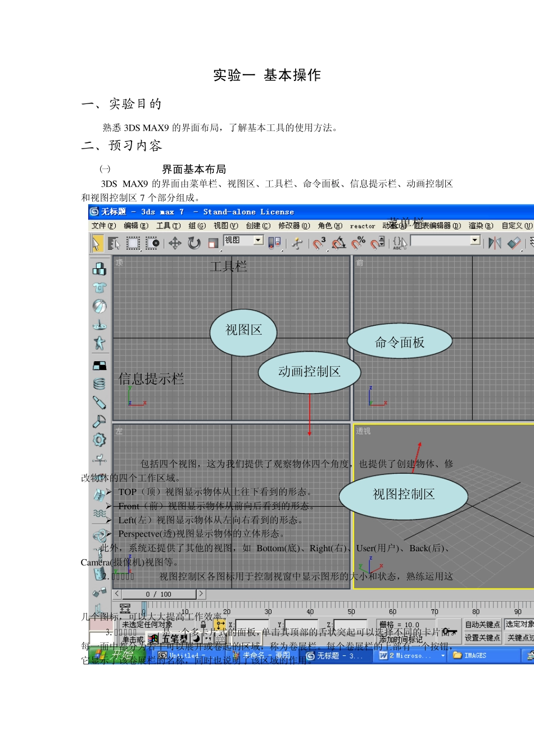This screenshot has height=756, width=534.
Task: Toggle the 3D Snaps magnet
Action: click(x=319, y=243)
